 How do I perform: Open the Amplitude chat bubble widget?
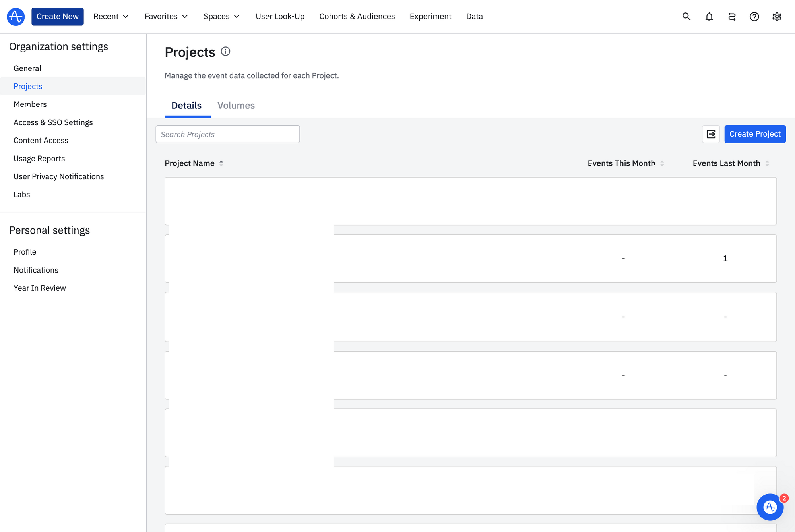[770, 507]
